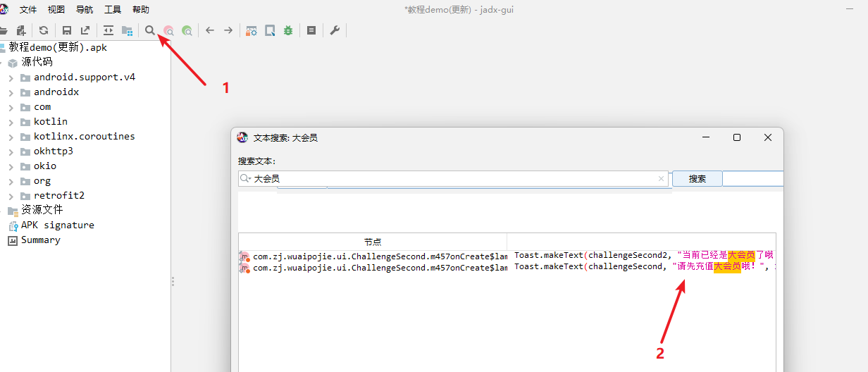Expand the kotlinx.coroutines package node
The width and height of the screenshot is (868, 372).
(x=11, y=137)
